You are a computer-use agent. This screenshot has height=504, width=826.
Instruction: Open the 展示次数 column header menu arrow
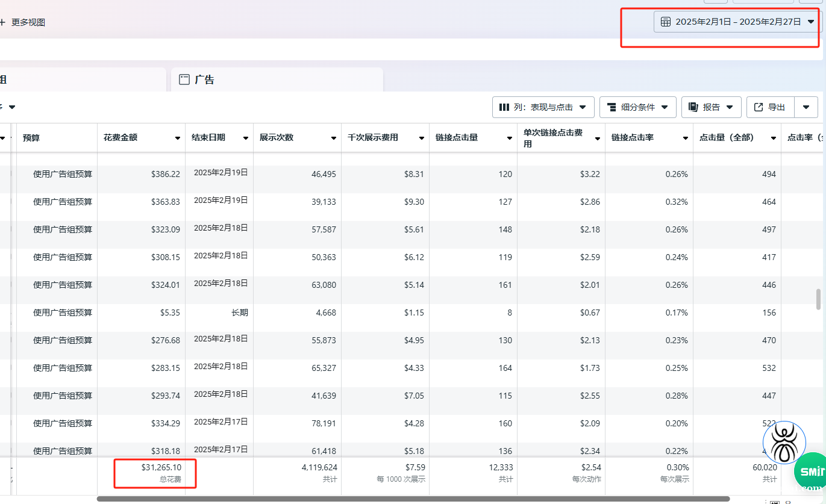coord(334,138)
